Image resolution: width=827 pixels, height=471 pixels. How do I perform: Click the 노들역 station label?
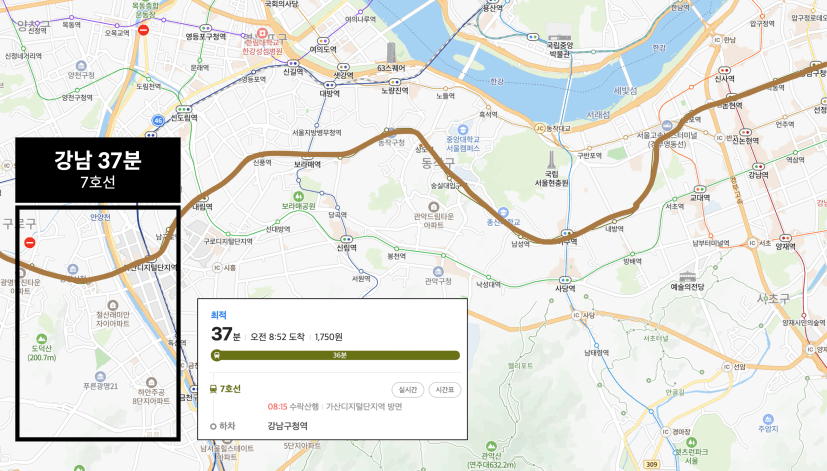coord(445,96)
